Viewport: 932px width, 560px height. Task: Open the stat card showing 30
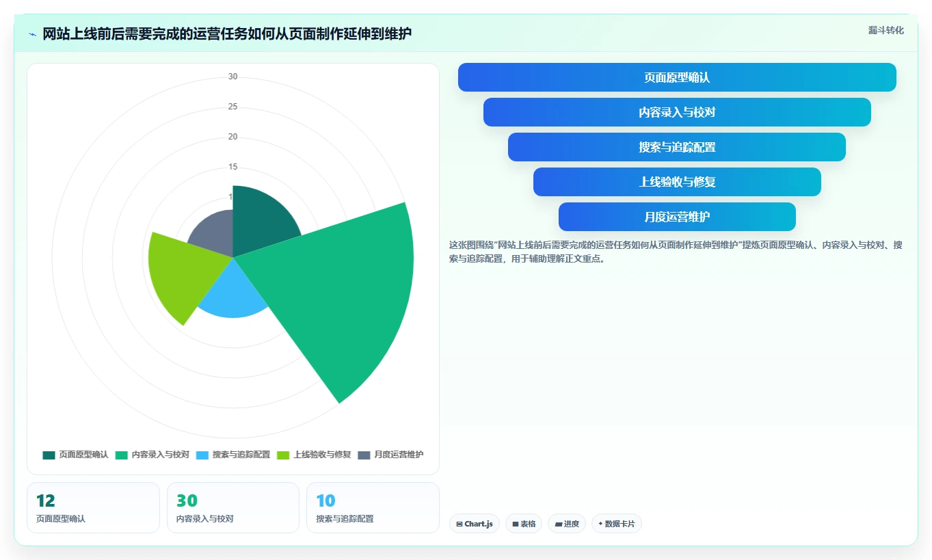click(x=233, y=507)
